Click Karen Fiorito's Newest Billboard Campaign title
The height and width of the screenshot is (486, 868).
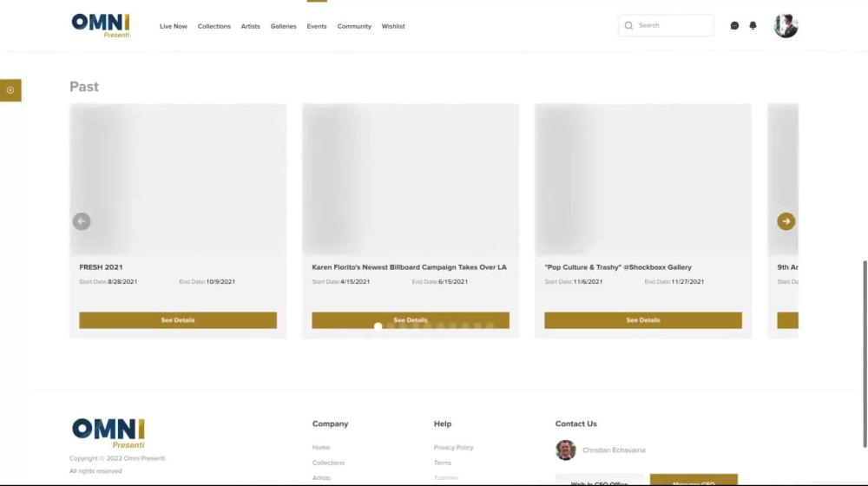click(409, 266)
